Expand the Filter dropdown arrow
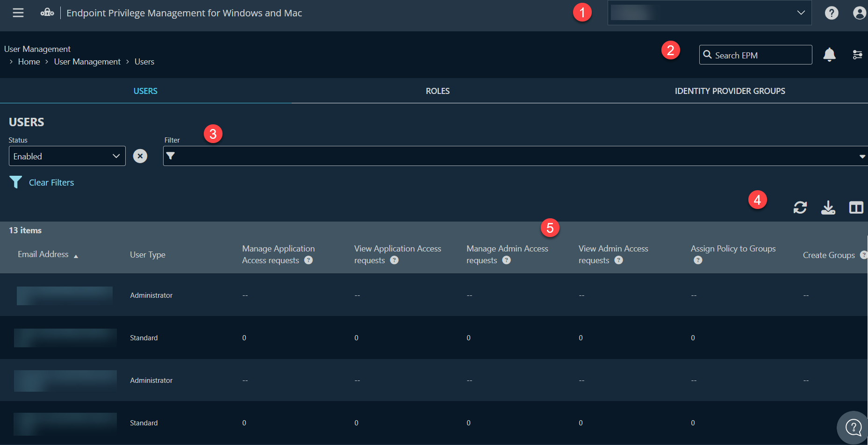The width and height of the screenshot is (868, 445). click(862, 157)
